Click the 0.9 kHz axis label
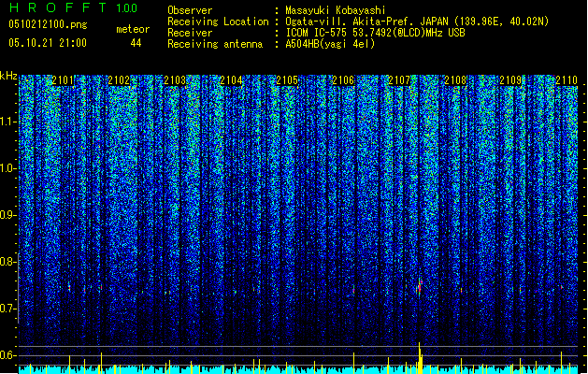 point(8,215)
